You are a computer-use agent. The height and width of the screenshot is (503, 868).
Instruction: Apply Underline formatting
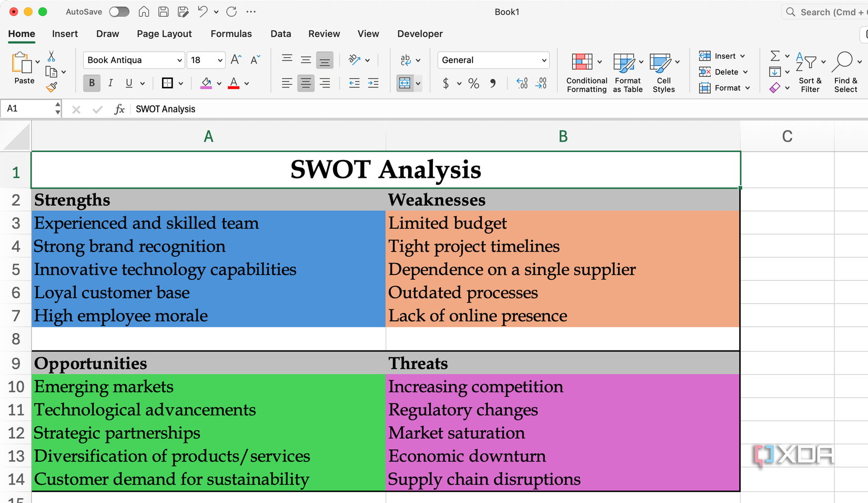click(x=129, y=83)
